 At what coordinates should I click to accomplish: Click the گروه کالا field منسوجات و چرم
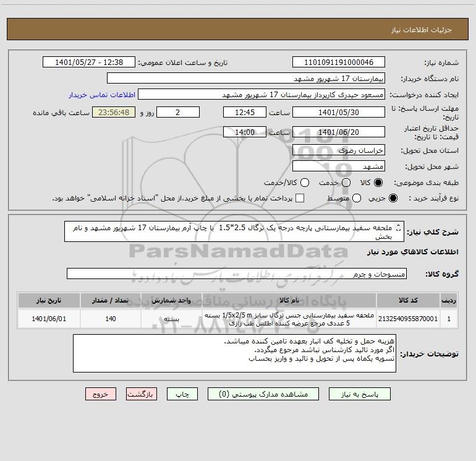coord(237,274)
